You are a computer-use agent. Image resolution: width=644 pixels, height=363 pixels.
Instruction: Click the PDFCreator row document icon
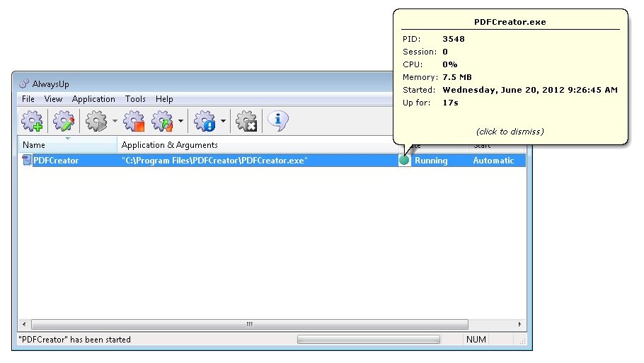27,160
